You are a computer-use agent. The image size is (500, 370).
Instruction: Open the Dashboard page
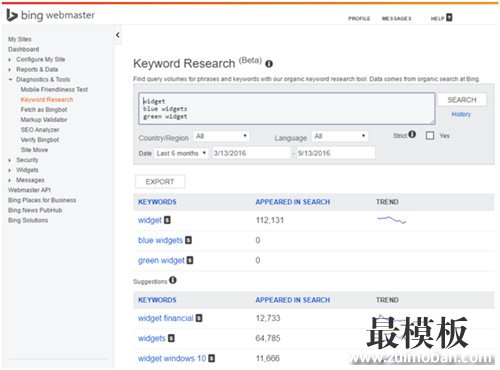[24, 49]
